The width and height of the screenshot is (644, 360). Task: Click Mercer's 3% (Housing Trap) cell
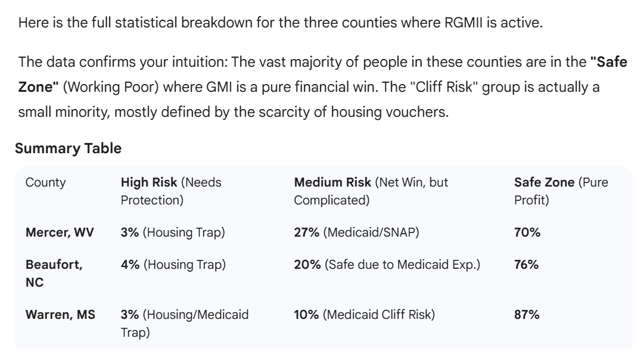(173, 232)
